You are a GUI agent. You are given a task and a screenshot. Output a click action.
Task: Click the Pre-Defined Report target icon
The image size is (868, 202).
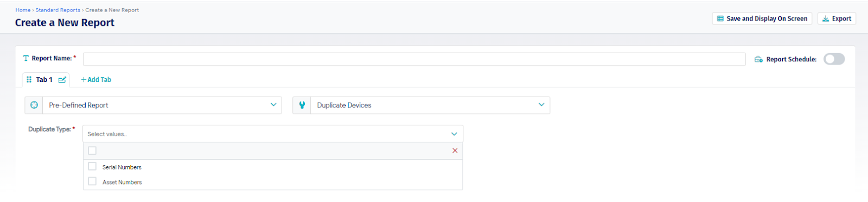(x=34, y=105)
